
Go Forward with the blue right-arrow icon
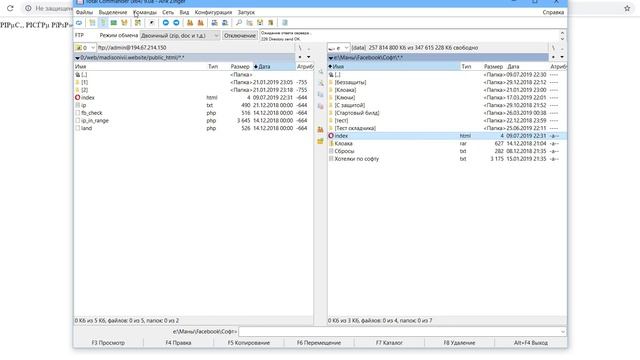(x=176, y=23)
